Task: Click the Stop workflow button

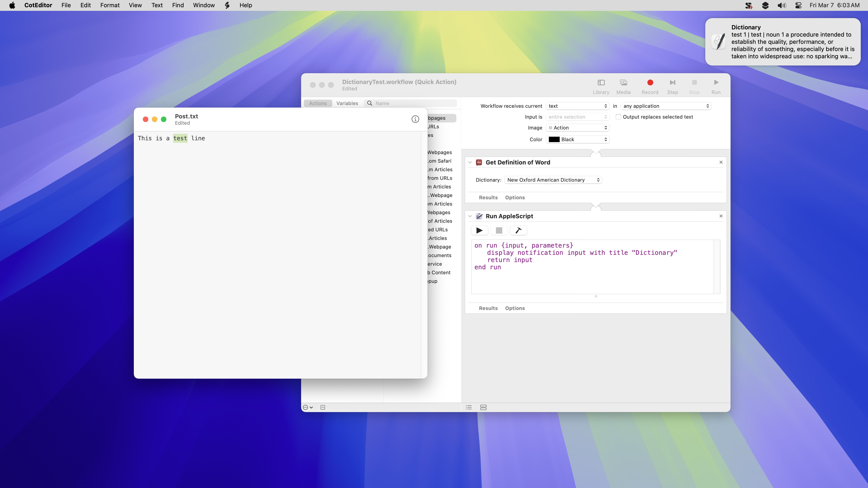Action: coord(694,87)
